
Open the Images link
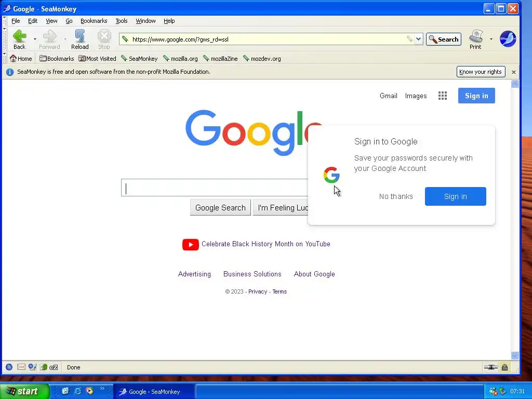tap(416, 96)
